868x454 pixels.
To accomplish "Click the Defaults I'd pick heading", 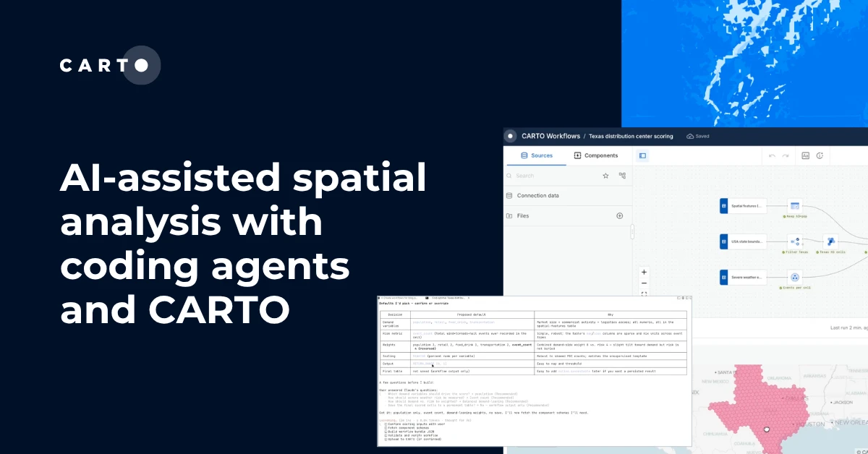I will point(413,303).
